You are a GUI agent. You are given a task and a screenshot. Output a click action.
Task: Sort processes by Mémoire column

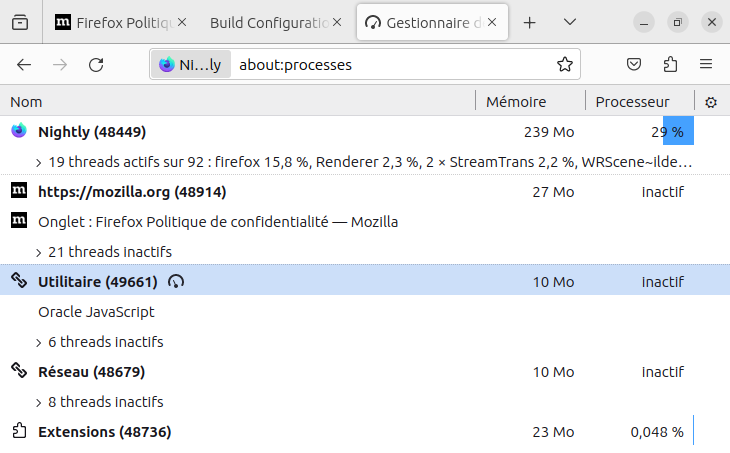[x=516, y=102]
